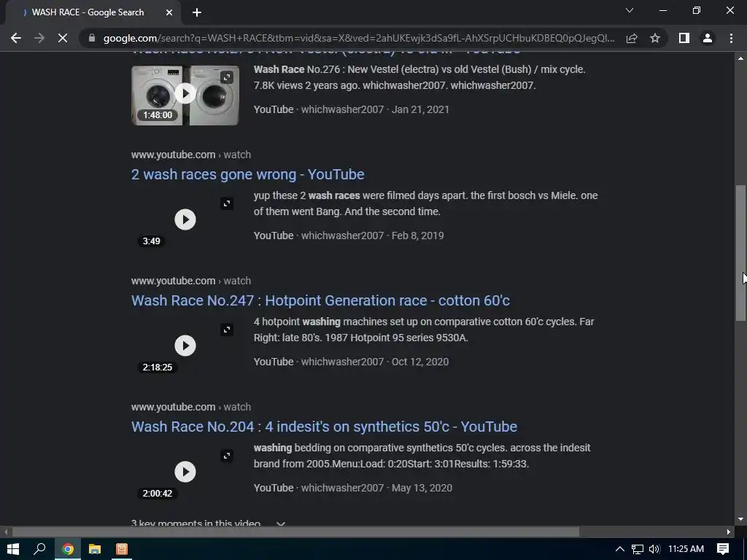Open network status in system tray
This screenshot has height=560, width=747.
click(x=638, y=549)
